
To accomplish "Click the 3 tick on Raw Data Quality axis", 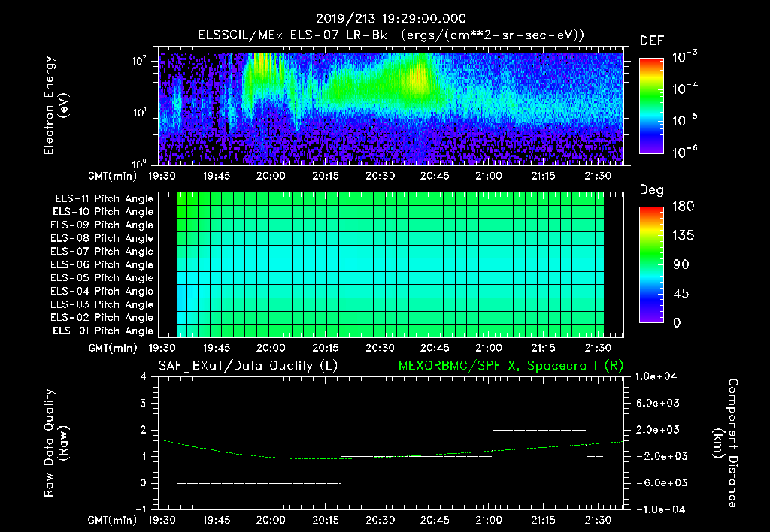I will coord(143,403).
